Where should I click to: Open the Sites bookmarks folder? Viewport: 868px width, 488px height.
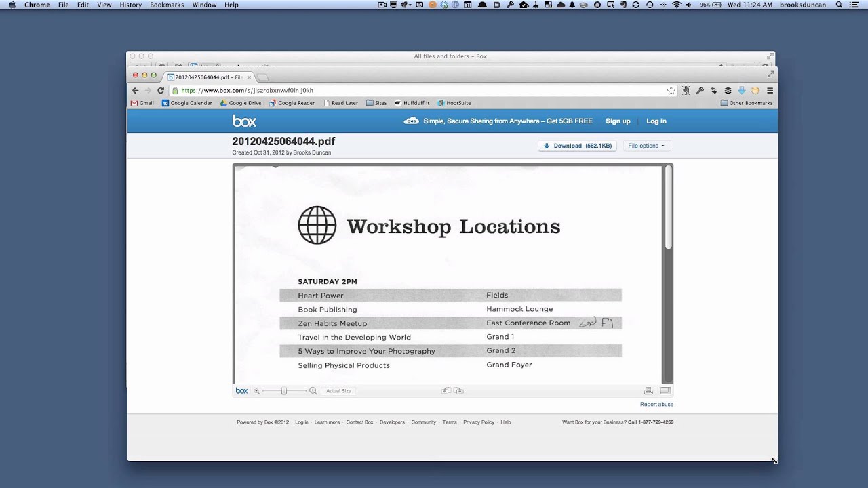point(376,103)
